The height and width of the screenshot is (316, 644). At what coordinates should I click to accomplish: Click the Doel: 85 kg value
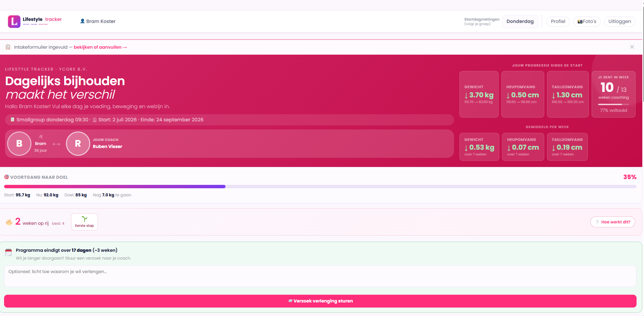click(75, 195)
